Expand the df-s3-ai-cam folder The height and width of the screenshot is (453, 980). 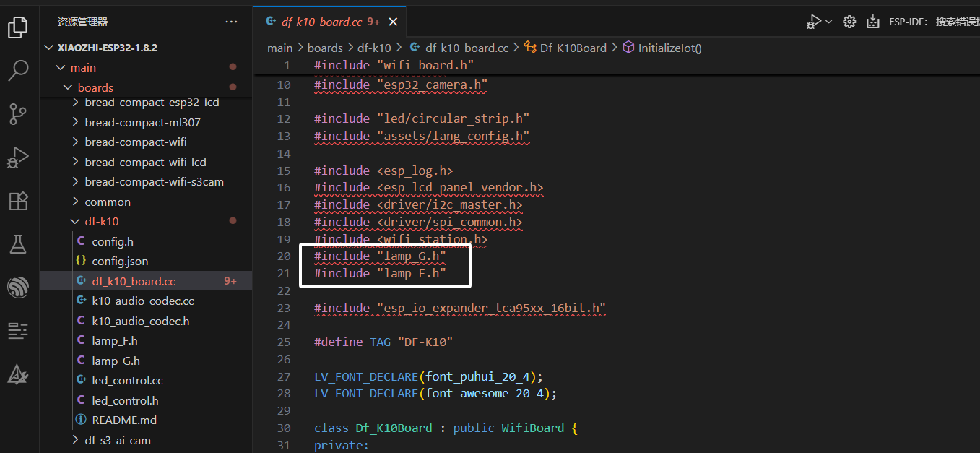coord(75,440)
